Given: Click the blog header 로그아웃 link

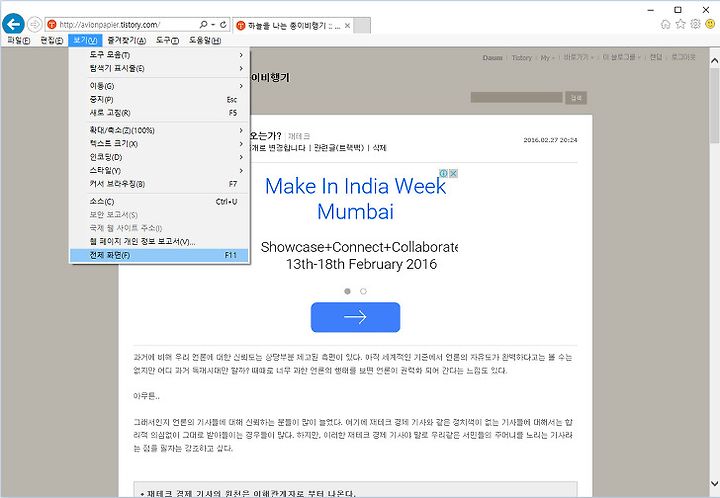Looking at the screenshot, I should [683, 57].
